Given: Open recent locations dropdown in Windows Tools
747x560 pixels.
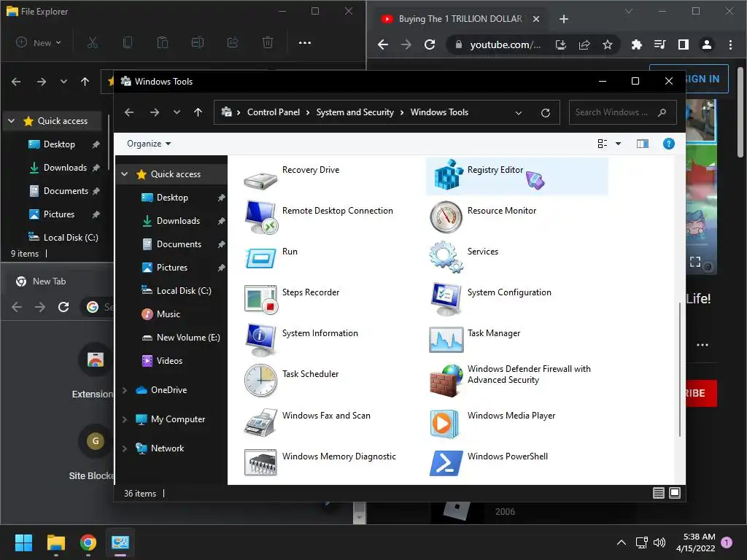Looking at the screenshot, I should coord(177,112).
